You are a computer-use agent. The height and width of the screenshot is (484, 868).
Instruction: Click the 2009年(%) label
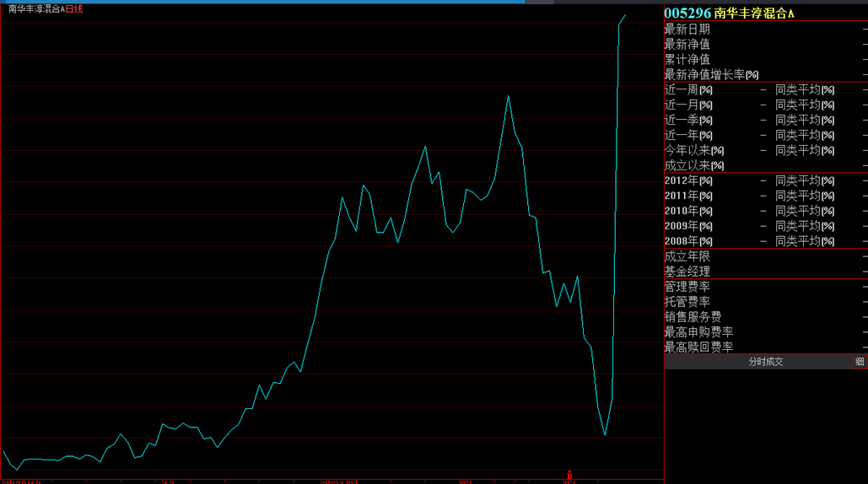[x=688, y=226]
